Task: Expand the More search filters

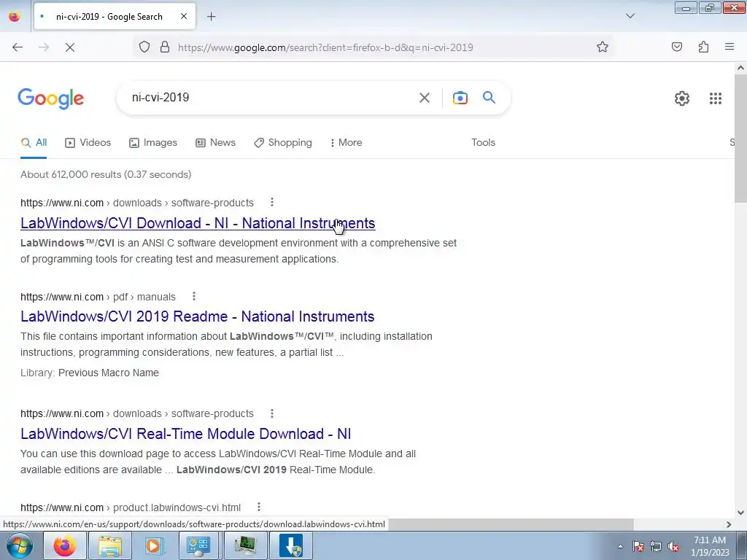Action: [347, 142]
